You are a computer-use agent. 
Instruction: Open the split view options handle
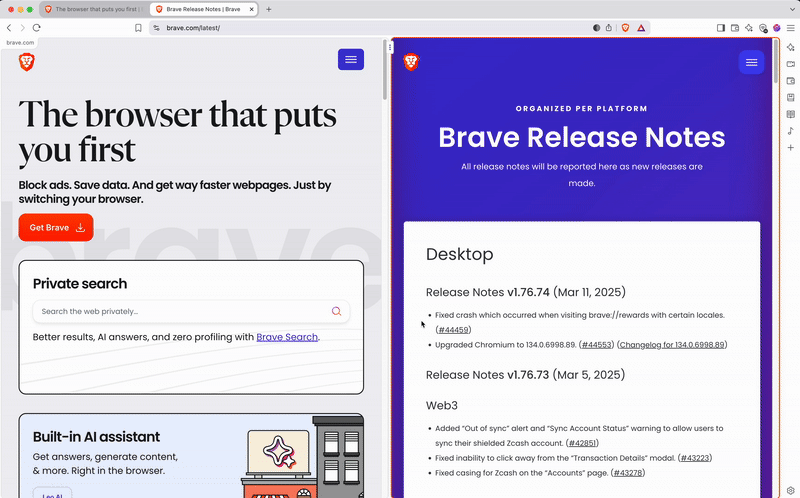(x=390, y=47)
